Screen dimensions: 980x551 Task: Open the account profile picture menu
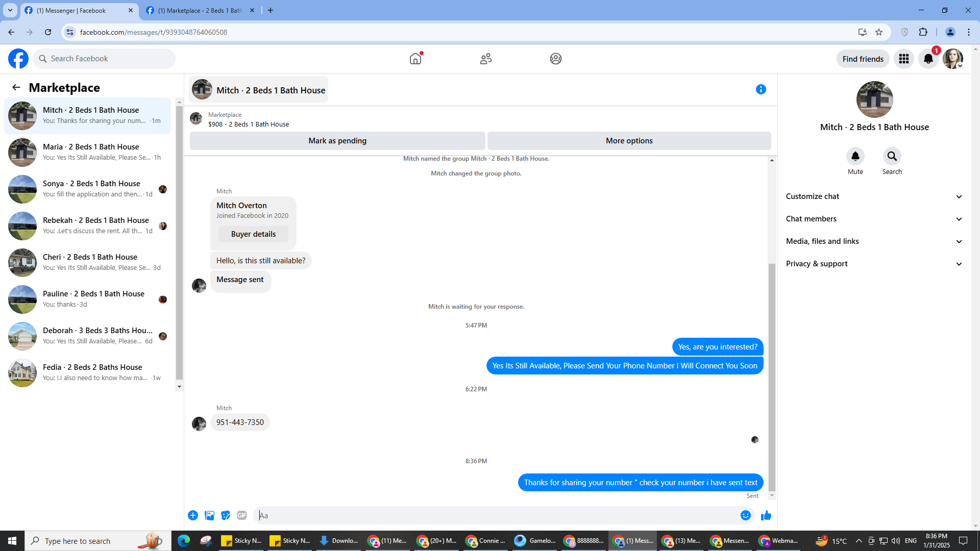point(953,59)
